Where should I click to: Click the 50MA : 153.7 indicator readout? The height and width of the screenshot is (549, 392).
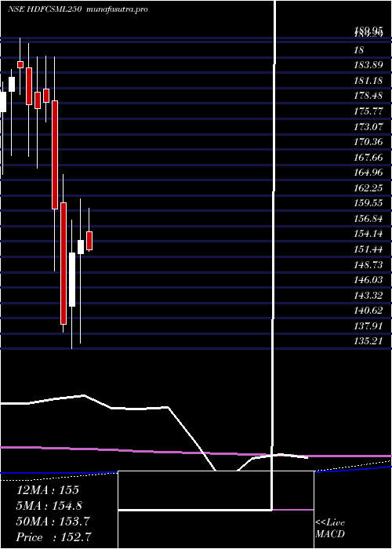(x=53, y=522)
